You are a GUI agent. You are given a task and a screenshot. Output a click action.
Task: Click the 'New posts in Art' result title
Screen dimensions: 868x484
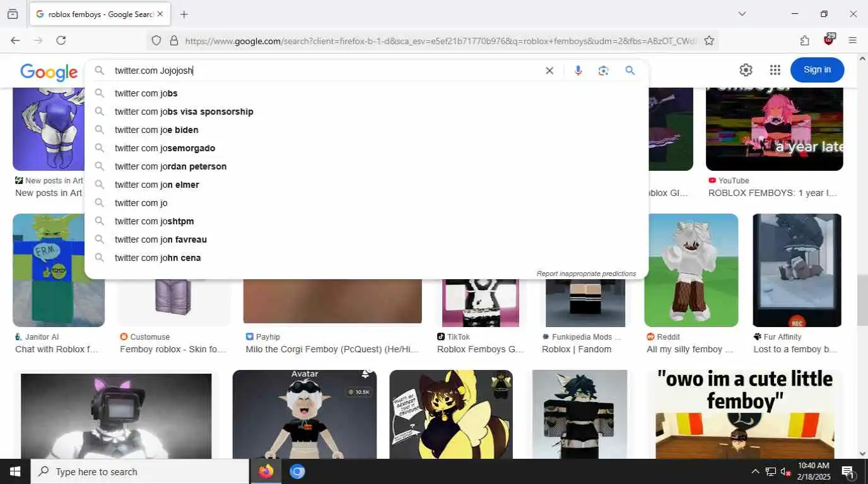coord(49,193)
